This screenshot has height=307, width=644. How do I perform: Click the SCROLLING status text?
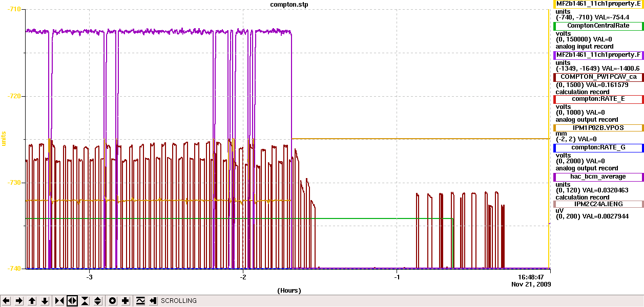(x=179, y=301)
